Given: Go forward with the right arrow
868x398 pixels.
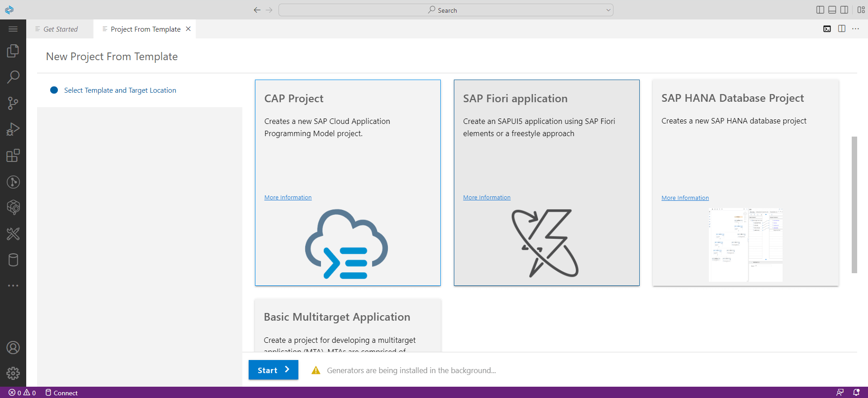Looking at the screenshot, I should click(269, 10).
